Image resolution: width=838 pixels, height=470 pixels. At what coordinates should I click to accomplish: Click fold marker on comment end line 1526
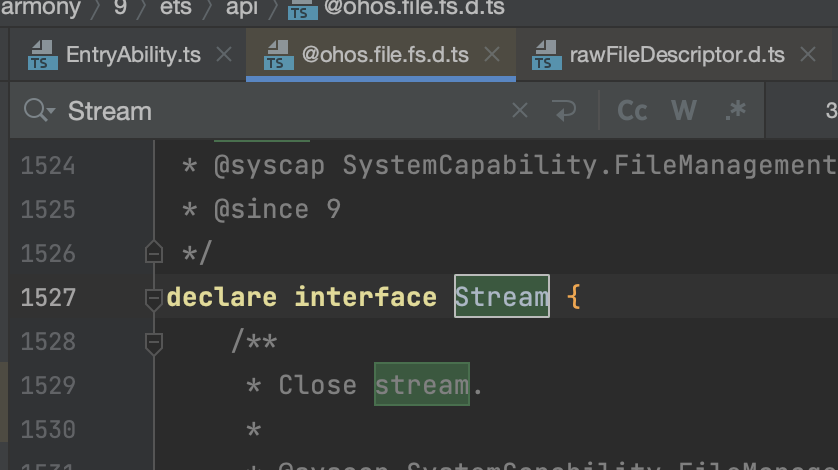pyautogui.click(x=154, y=253)
